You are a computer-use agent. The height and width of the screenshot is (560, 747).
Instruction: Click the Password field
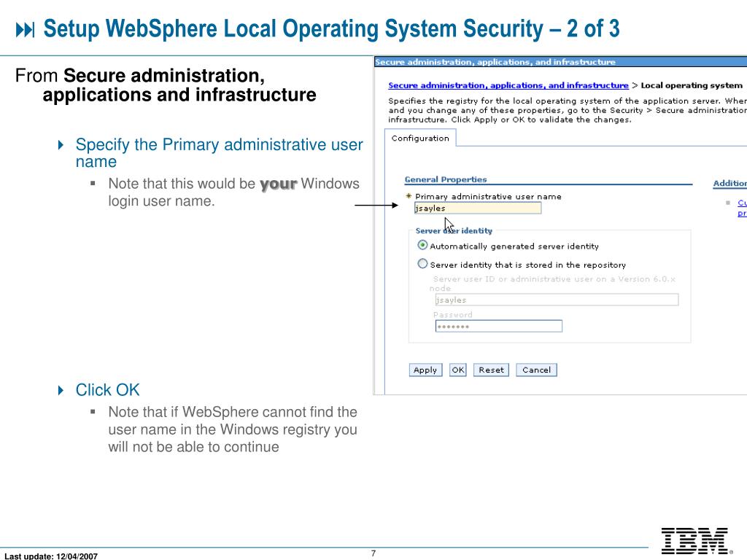[498, 326]
